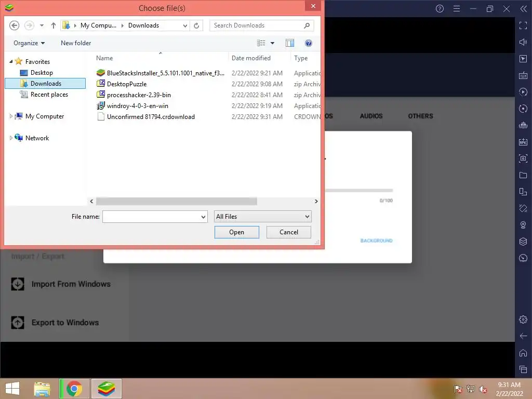Switch to the AUDIOS tab in BlueStacks

[371, 116]
